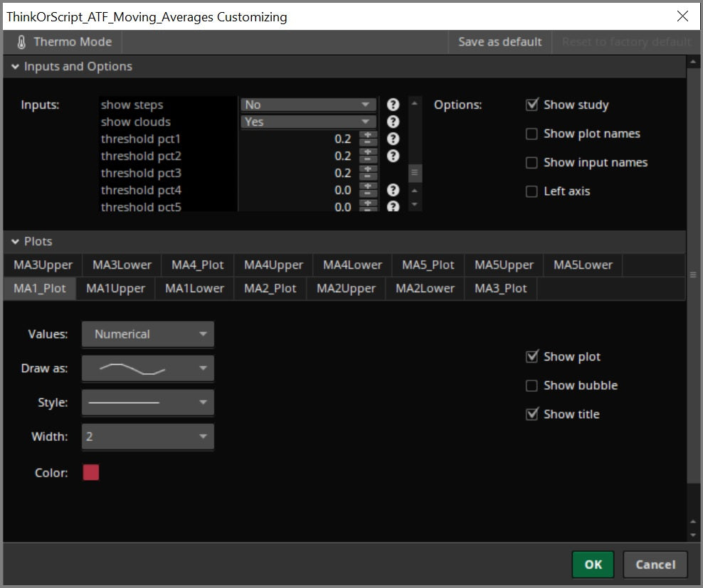
Task: Enable Show bubble checkbox
Action: point(532,385)
